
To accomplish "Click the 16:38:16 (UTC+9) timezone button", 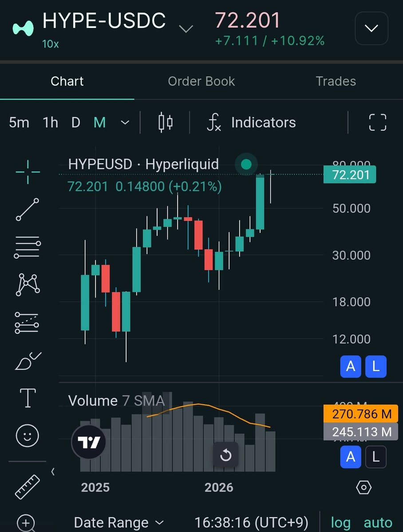I will [x=252, y=523].
